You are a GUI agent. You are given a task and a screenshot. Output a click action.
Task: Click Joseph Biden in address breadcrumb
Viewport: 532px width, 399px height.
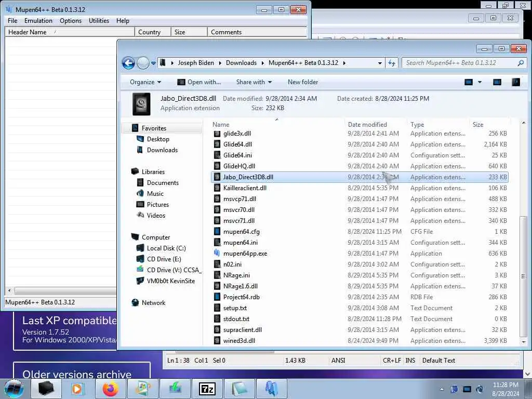(196, 63)
